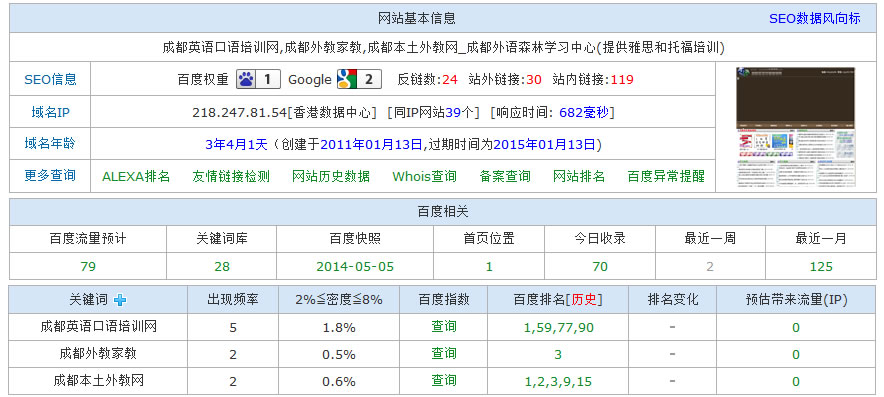Click the density value 0.6%

339,382
